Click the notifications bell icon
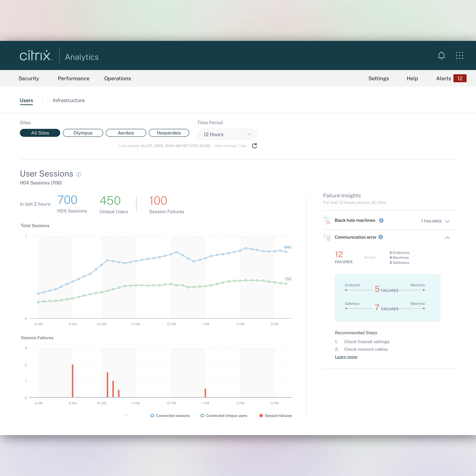The height and width of the screenshot is (476, 476). coord(441,55)
